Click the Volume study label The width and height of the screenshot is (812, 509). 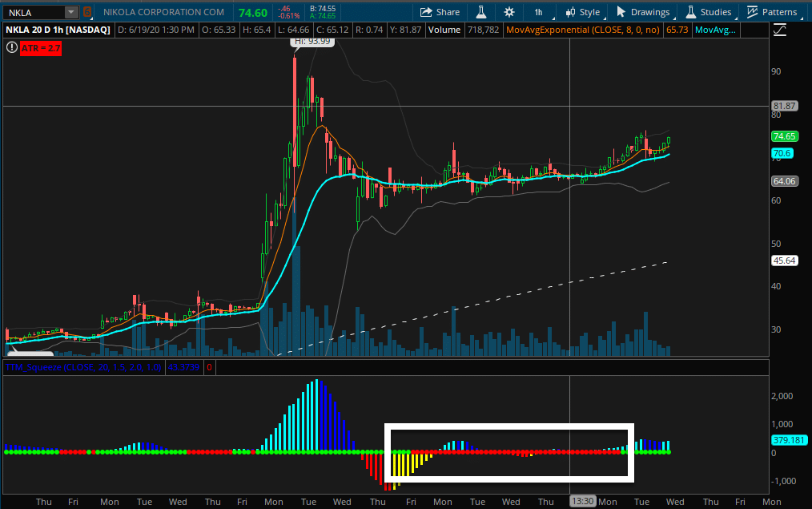[444, 30]
